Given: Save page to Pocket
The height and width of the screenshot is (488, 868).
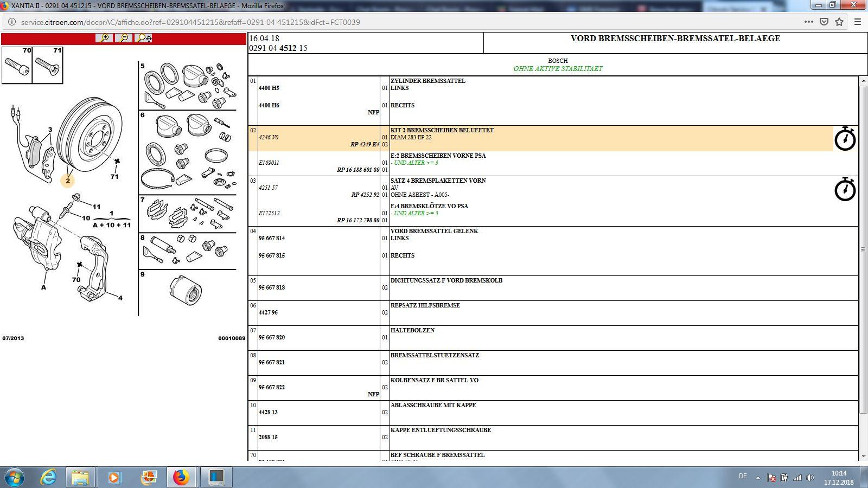Looking at the screenshot, I should [x=824, y=22].
